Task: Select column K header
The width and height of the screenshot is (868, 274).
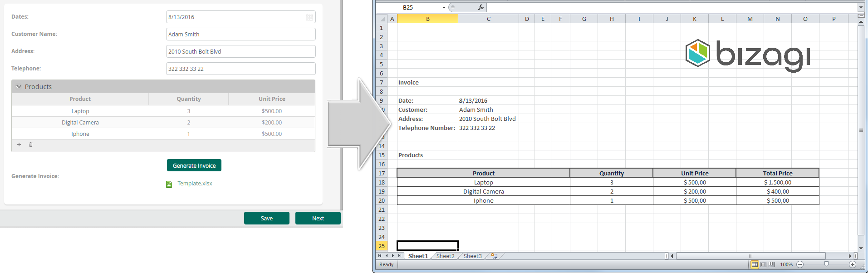Action: 695,19
